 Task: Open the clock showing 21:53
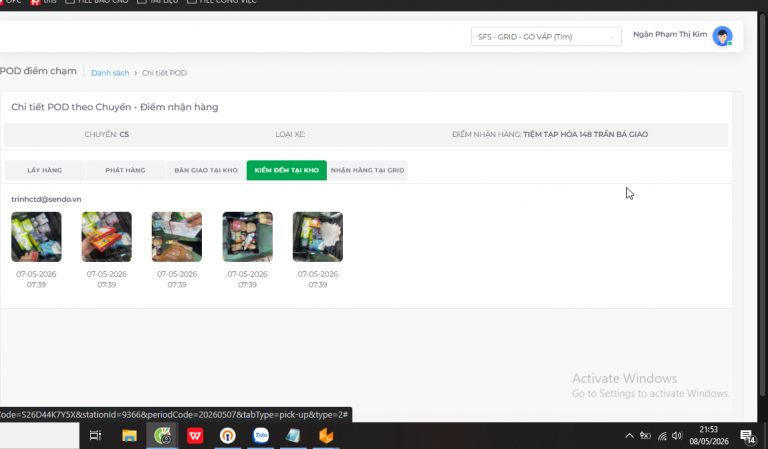[709, 435]
